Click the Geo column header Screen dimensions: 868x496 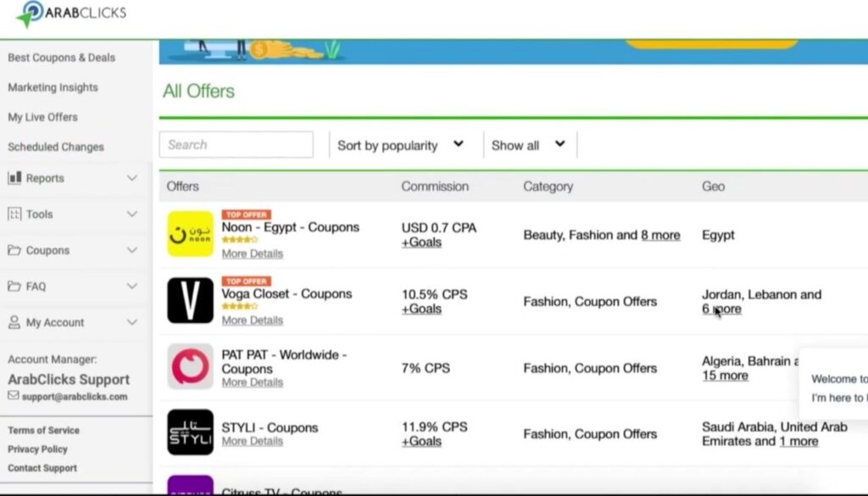point(713,187)
